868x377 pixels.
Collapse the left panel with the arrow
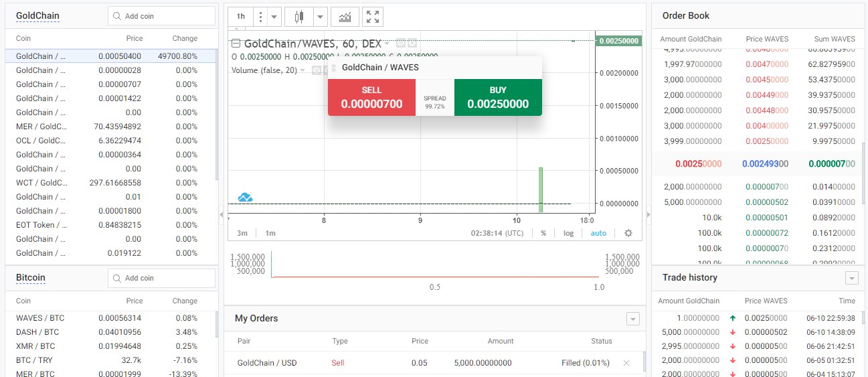tap(222, 214)
